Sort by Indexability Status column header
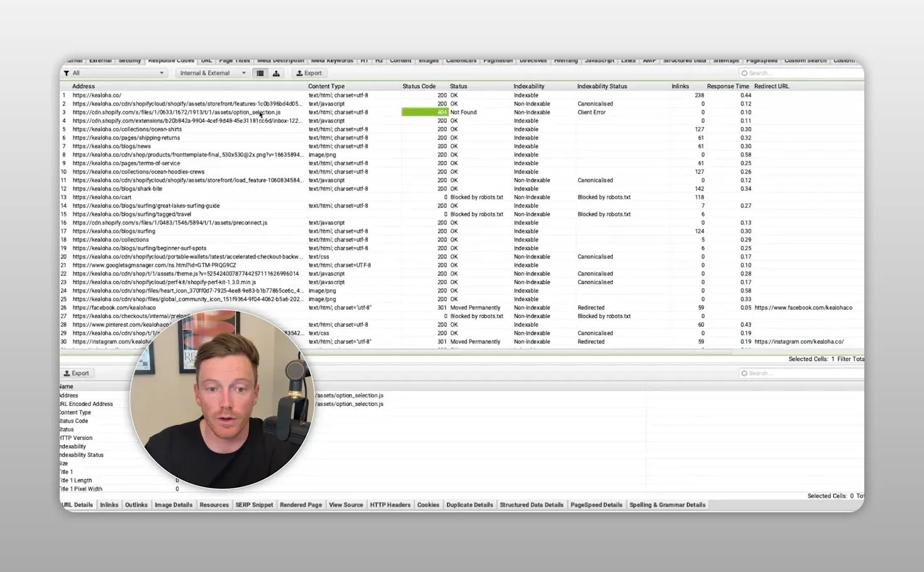The image size is (924, 572). point(602,87)
